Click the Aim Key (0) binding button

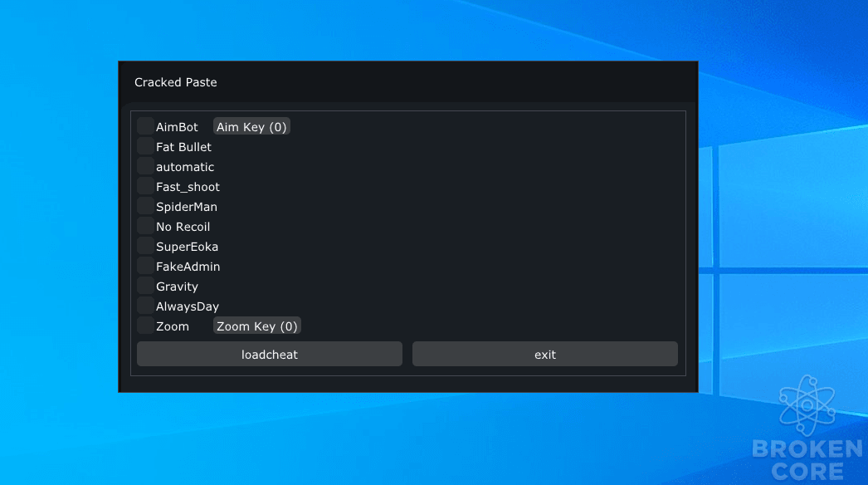pos(252,127)
